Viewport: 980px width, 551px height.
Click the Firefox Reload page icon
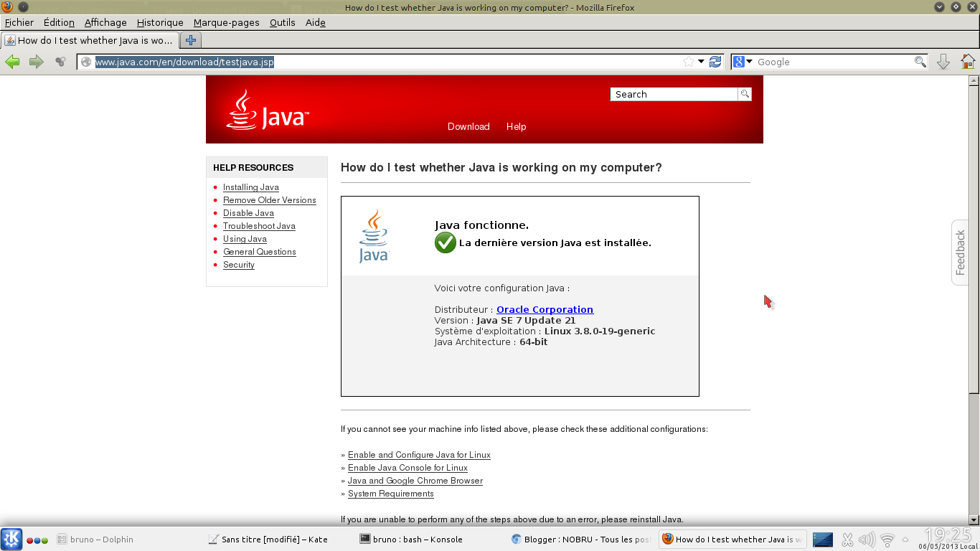pyautogui.click(x=715, y=62)
